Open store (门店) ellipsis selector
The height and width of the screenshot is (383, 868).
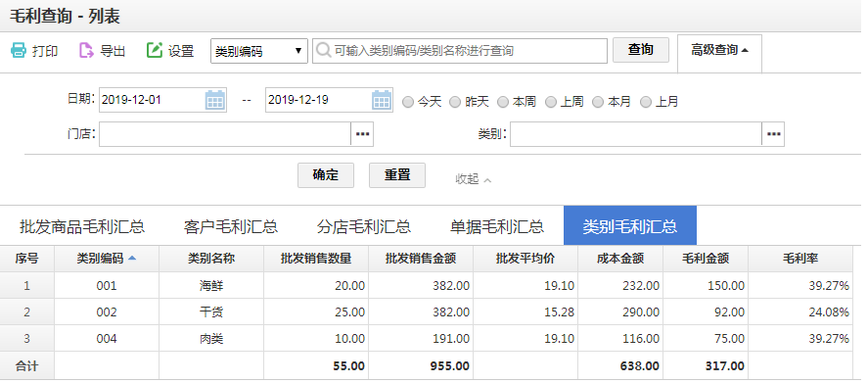click(362, 134)
